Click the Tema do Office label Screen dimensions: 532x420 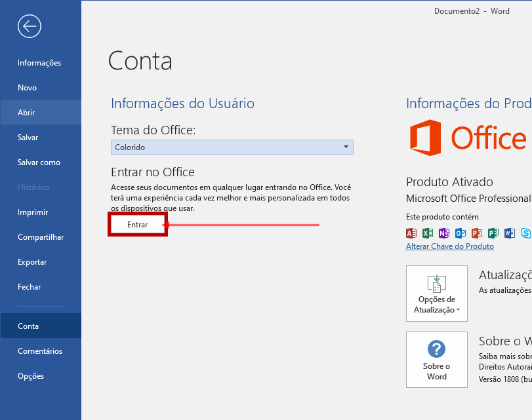click(153, 130)
